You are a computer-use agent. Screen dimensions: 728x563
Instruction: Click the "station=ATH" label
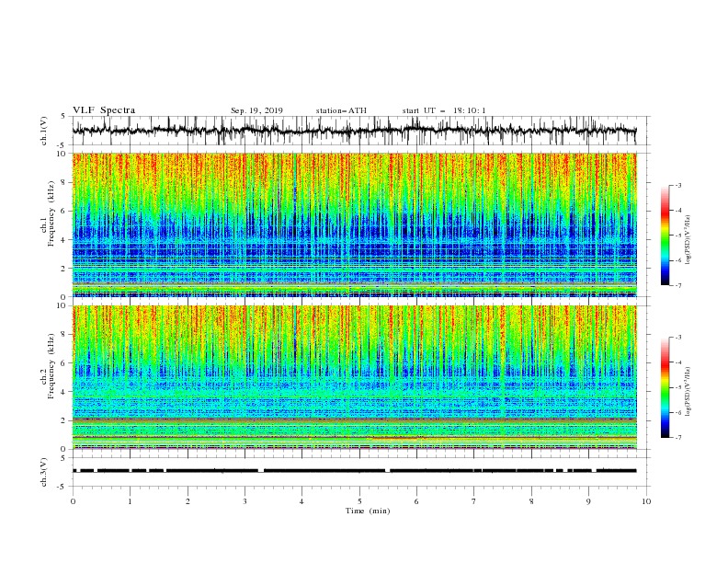pyautogui.click(x=341, y=110)
